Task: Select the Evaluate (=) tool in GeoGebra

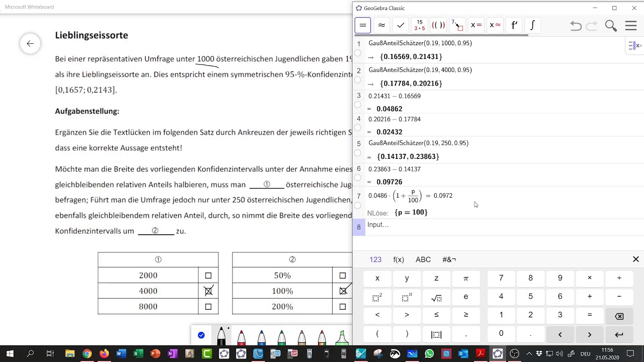Action: click(x=363, y=25)
